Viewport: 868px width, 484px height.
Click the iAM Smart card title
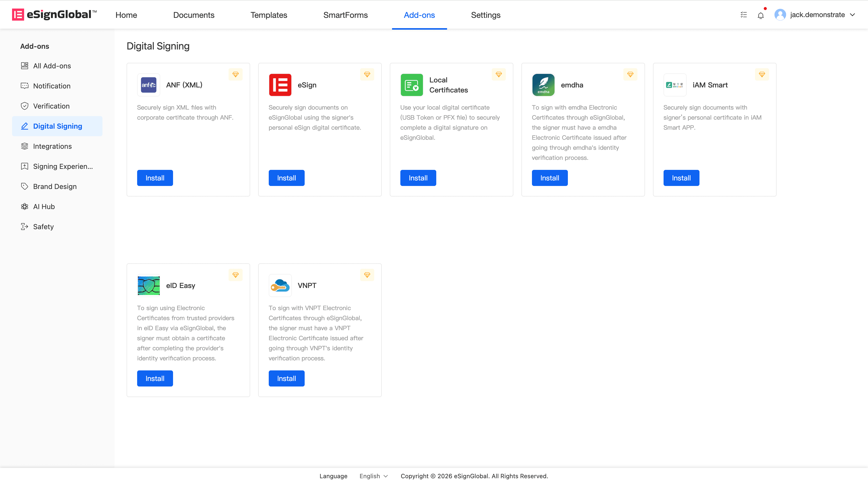[x=710, y=85]
